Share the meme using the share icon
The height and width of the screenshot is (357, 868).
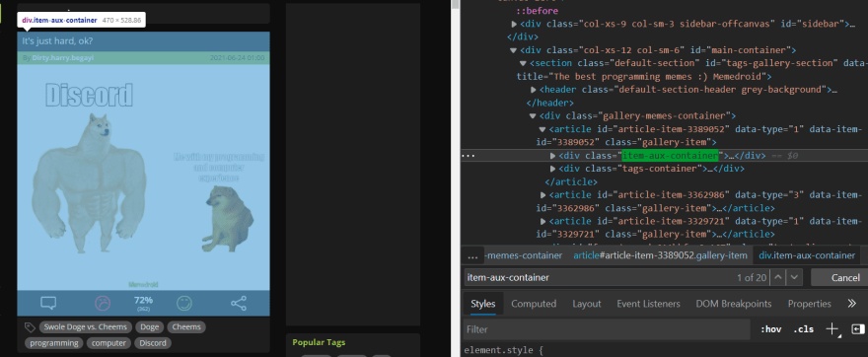click(x=239, y=303)
